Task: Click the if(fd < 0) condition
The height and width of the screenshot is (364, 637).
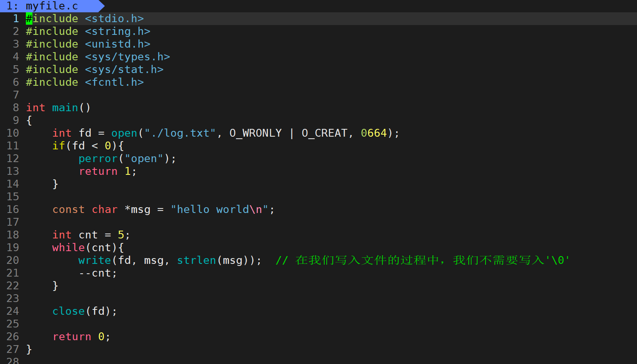Action: [x=85, y=146]
